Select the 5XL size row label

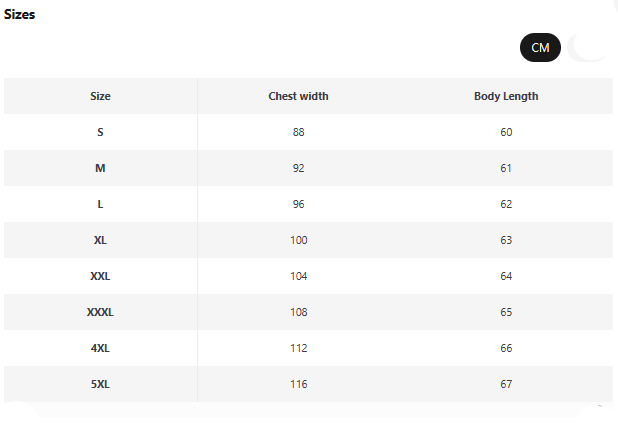coord(100,384)
